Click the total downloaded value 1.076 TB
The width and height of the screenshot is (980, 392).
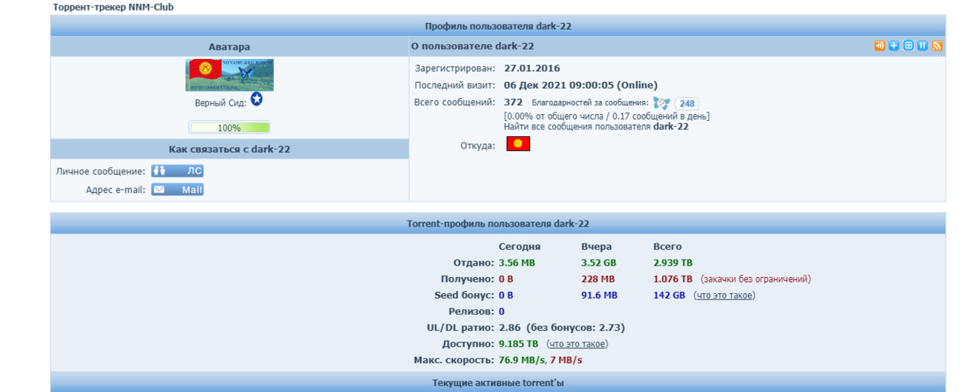672,279
